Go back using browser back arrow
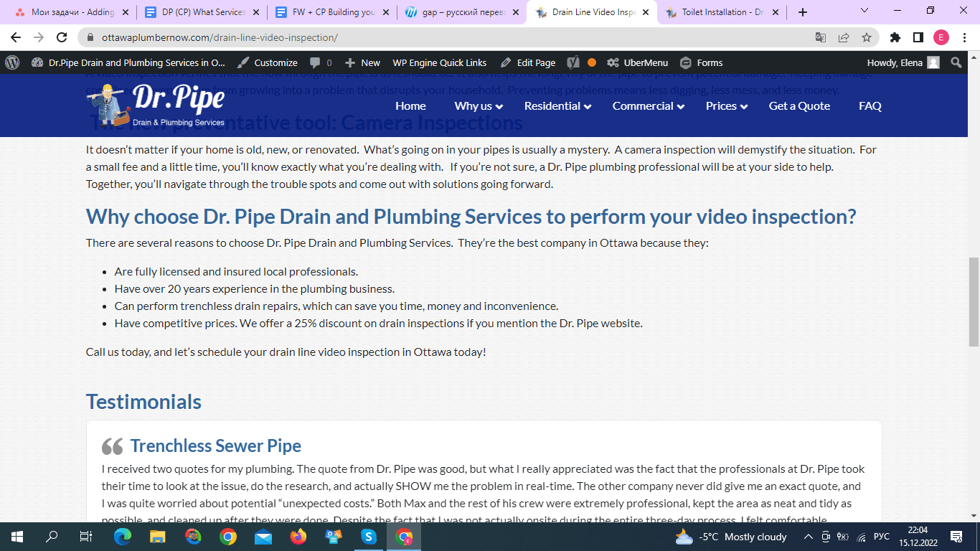980x551 pixels. click(16, 37)
